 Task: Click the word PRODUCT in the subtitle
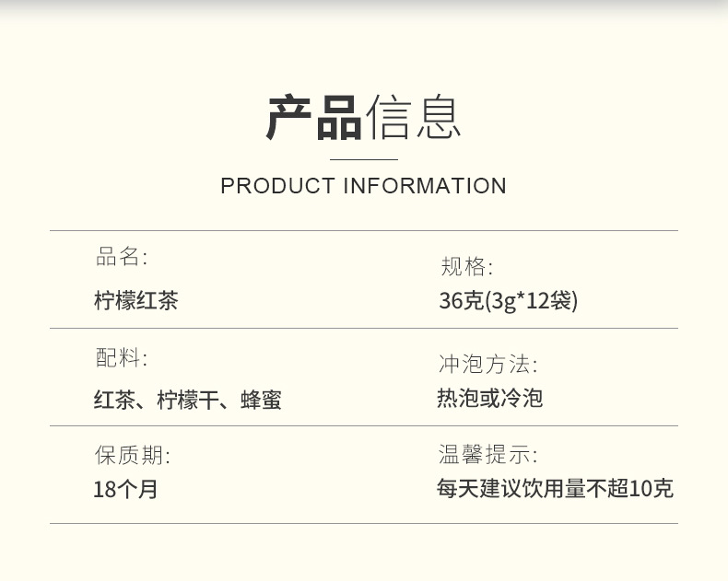coord(277,186)
